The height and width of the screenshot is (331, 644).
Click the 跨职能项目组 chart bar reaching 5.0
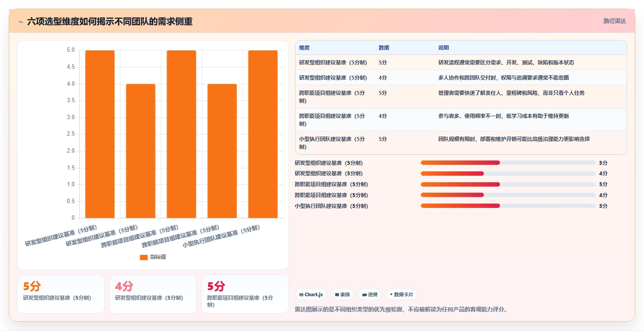pyautogui.click(x=181, y=134)
